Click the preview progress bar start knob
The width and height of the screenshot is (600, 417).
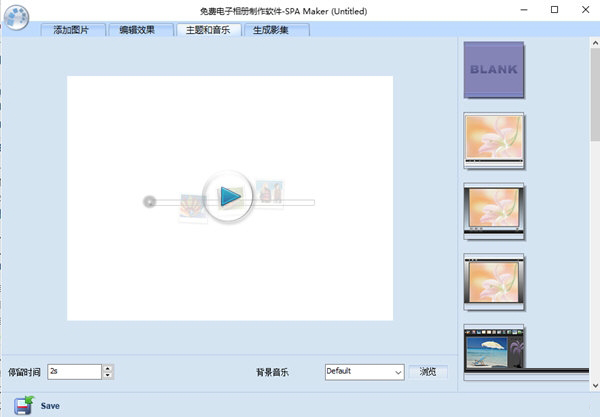tap(149, 202)
